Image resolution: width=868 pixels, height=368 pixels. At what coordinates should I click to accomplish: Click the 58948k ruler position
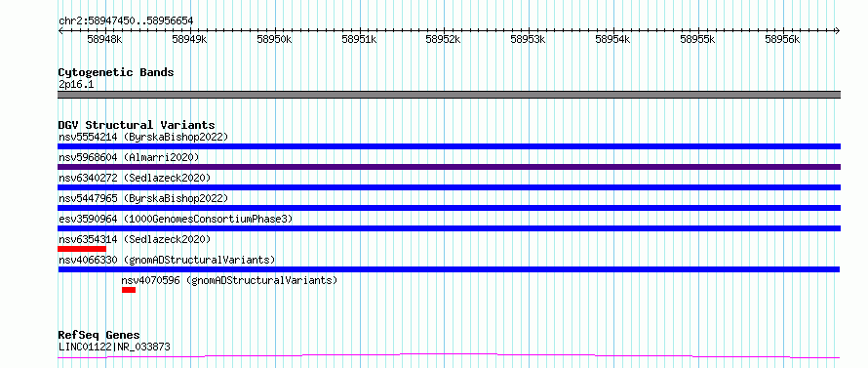tap(105, 40)
